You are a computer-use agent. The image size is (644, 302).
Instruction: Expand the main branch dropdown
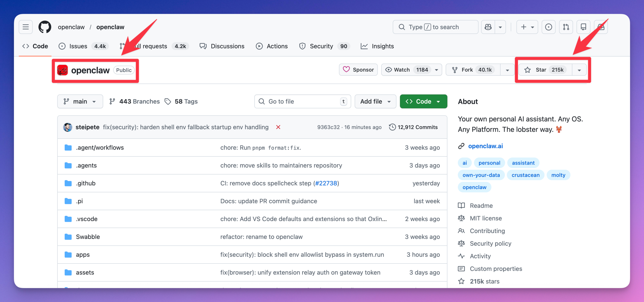pos(80,102)
